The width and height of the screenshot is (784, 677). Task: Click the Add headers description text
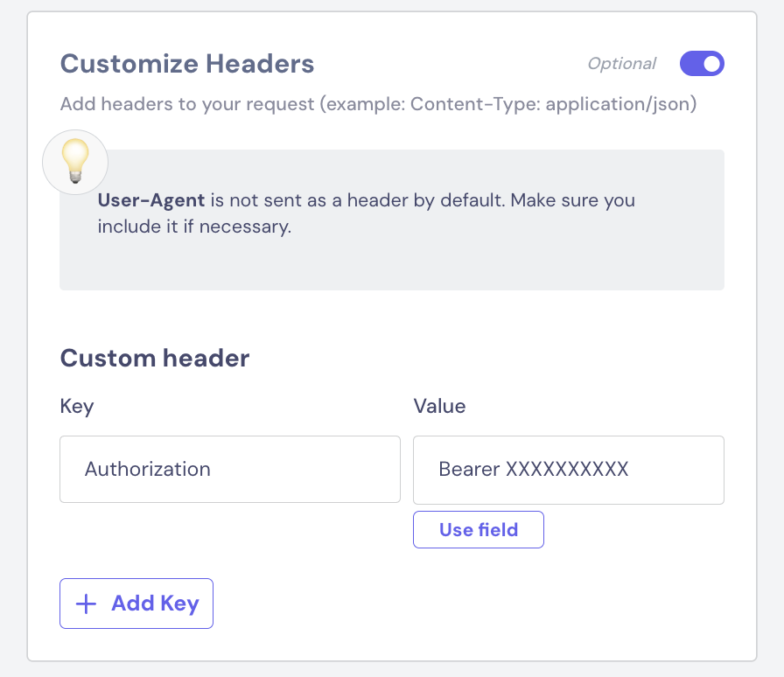click(x=379, y=104)
